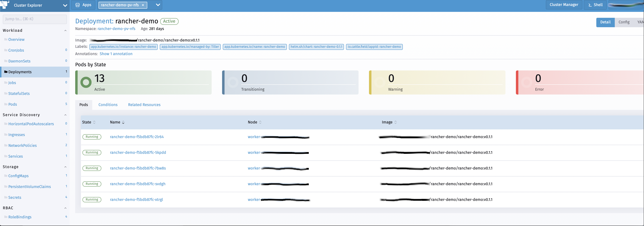The width and height of the screenshot is (644, 226).
Task: Click the Show 1 annotation link
Action: coord(116,54)
